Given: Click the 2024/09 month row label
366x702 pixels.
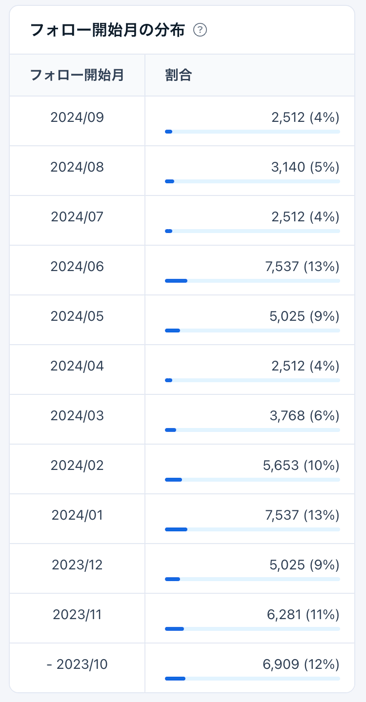Looking at the screenshot, I should pyautogui.click(x=77, y=118).
